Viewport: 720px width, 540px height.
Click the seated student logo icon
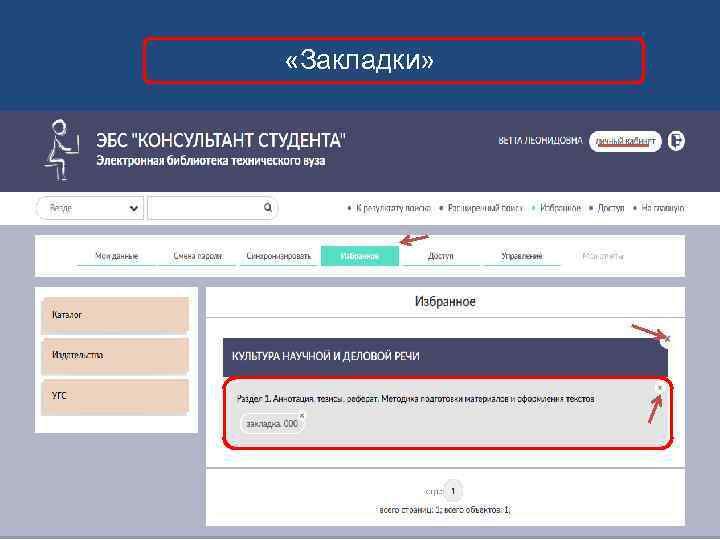62,150
